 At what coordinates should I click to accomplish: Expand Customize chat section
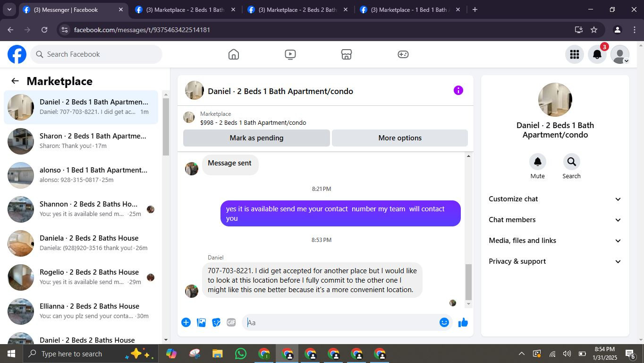tap(555, 199)
